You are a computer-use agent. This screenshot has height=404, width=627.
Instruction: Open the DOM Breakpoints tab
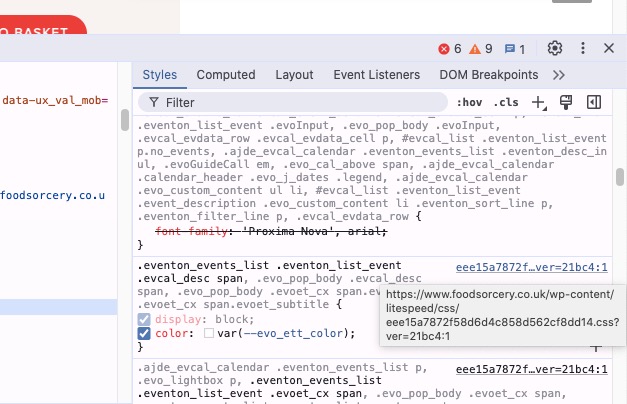click(x=489, y=75)
